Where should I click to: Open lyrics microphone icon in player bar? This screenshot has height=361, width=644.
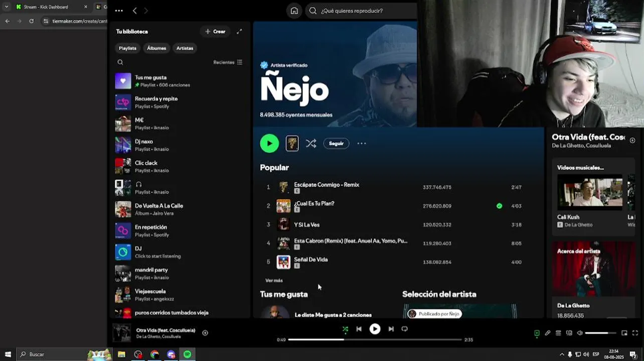point(548,333)
